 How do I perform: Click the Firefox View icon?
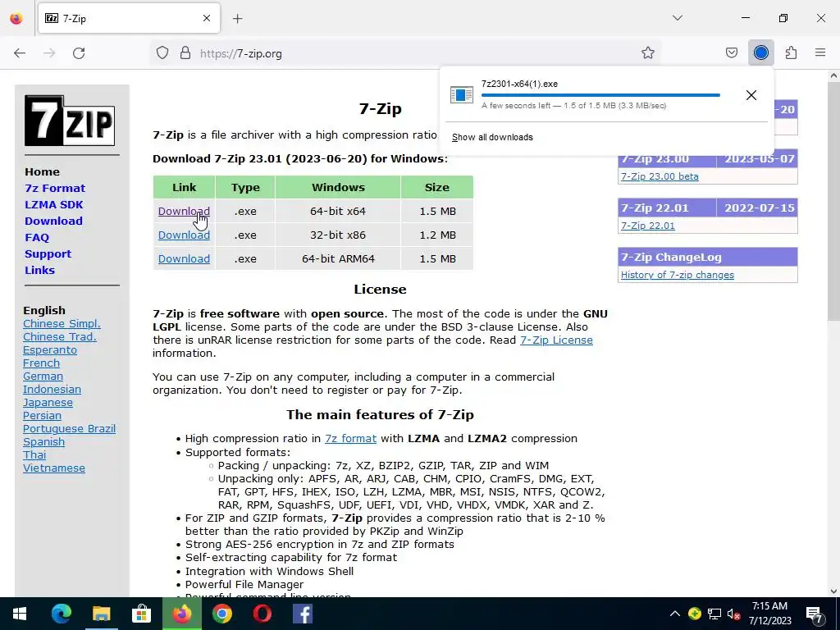tap(16, 19)
